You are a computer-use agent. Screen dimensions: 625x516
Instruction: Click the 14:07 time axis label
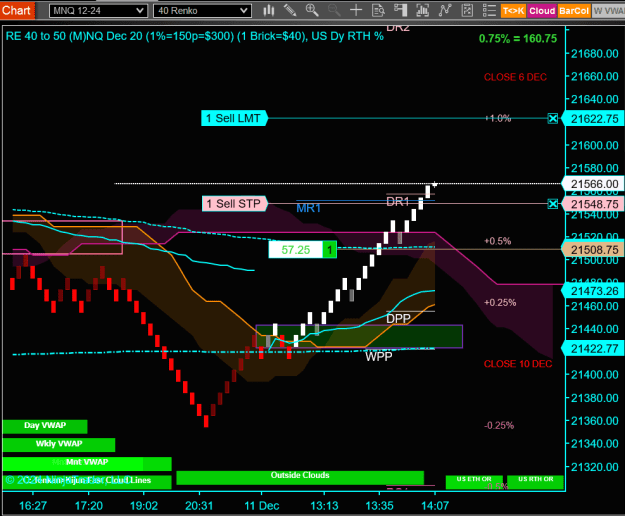435,506
